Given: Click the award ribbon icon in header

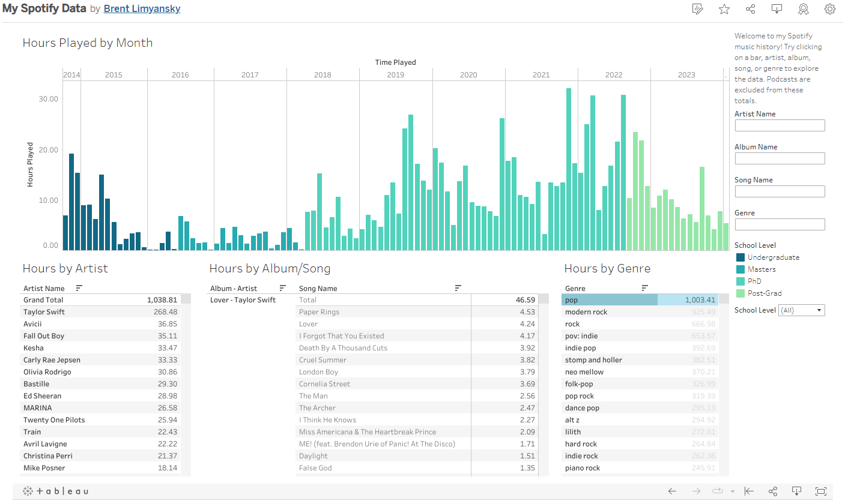Looking at the screenshot, I should 804,9.
